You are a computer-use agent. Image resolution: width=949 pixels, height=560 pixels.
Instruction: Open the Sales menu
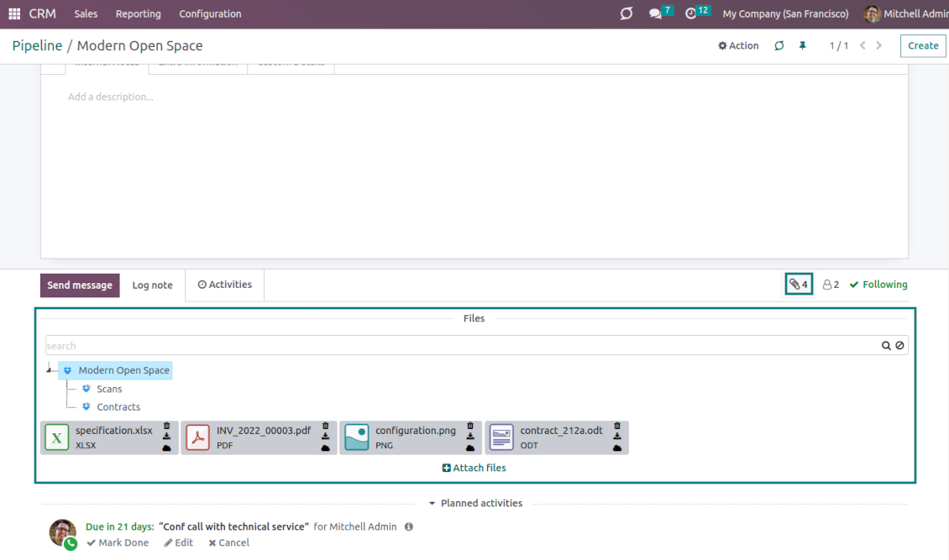point(86,13)
